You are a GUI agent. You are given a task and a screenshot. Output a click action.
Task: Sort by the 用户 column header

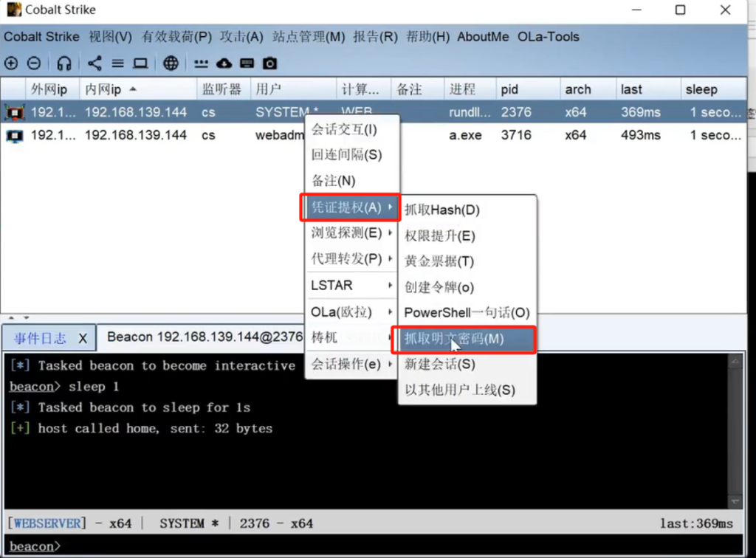(x=293, y=89)
